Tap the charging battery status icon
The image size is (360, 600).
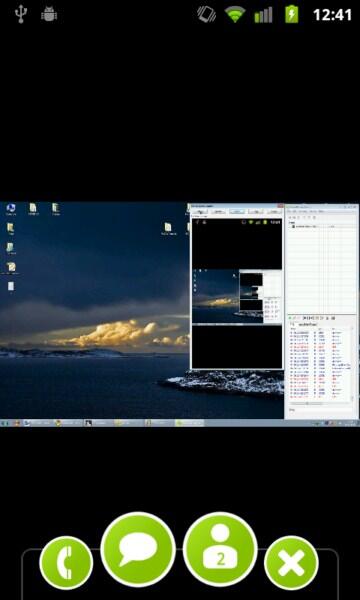click(292, 14)
